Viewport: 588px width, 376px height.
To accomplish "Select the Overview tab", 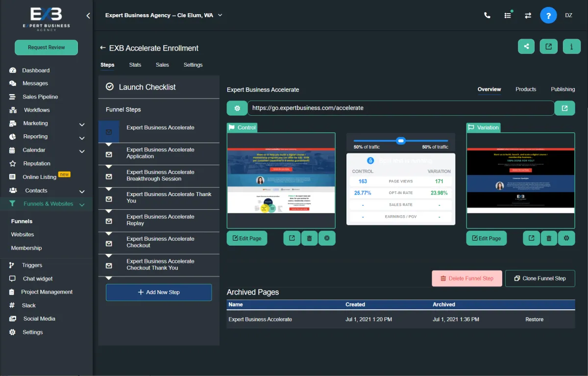I will (490, 89).
